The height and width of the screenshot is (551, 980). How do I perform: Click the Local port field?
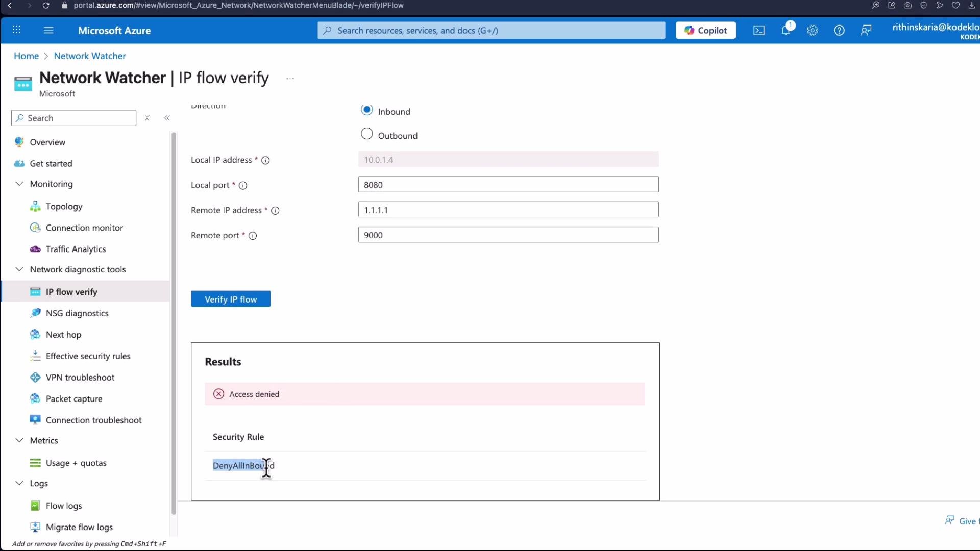(508, 185)
